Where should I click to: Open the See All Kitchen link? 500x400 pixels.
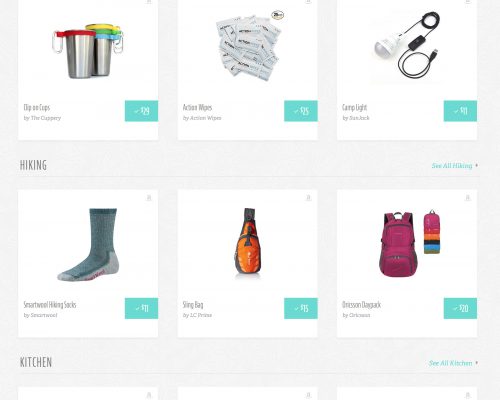coord(450,363)
